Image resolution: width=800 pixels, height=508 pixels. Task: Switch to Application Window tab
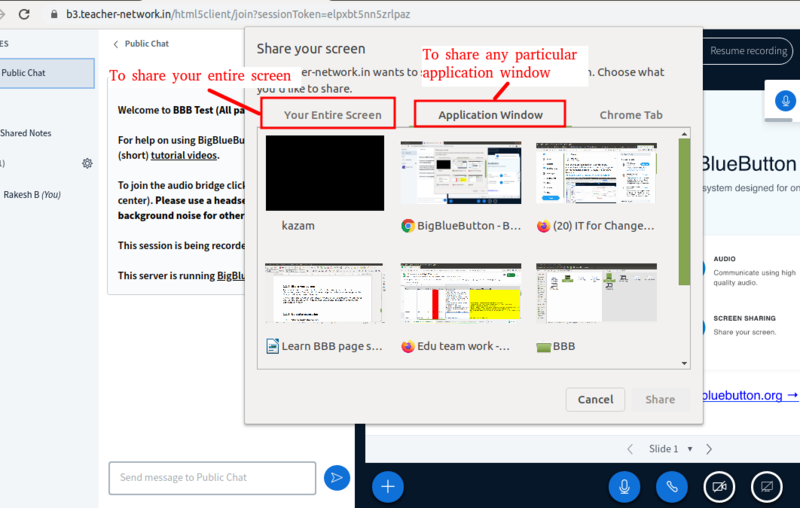(490, 115)
